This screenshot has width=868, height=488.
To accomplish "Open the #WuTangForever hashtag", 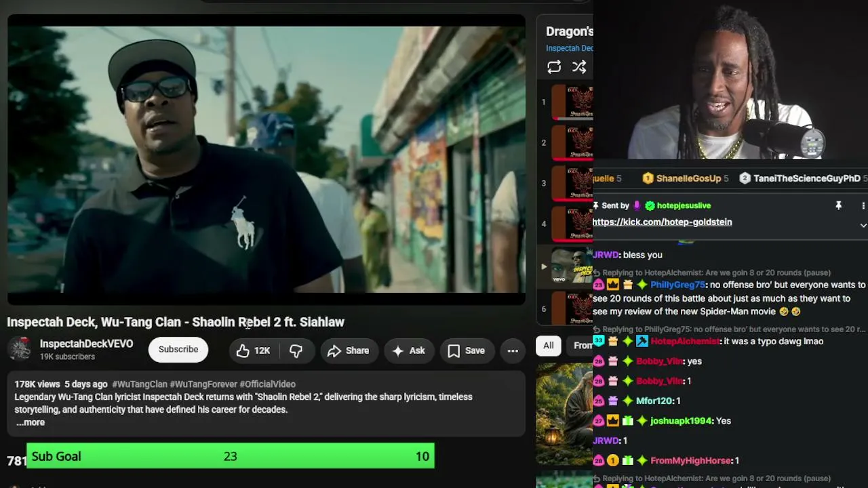I will 203,384.
